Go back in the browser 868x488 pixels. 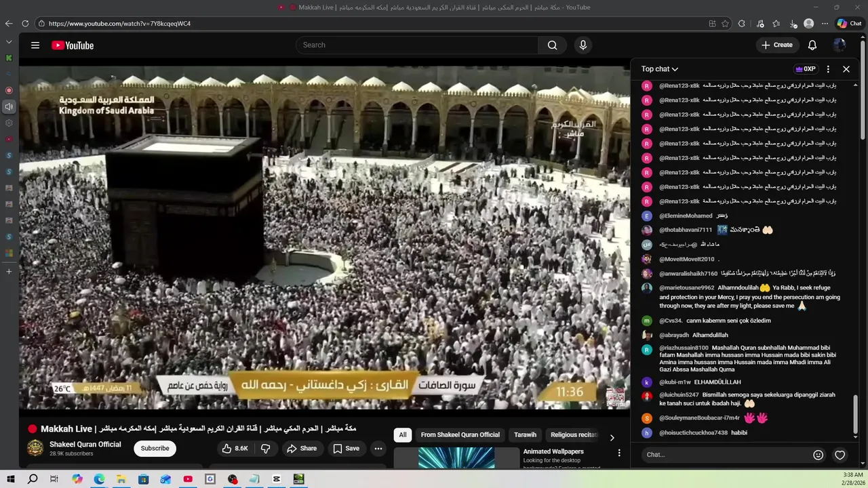pos(9,23)
